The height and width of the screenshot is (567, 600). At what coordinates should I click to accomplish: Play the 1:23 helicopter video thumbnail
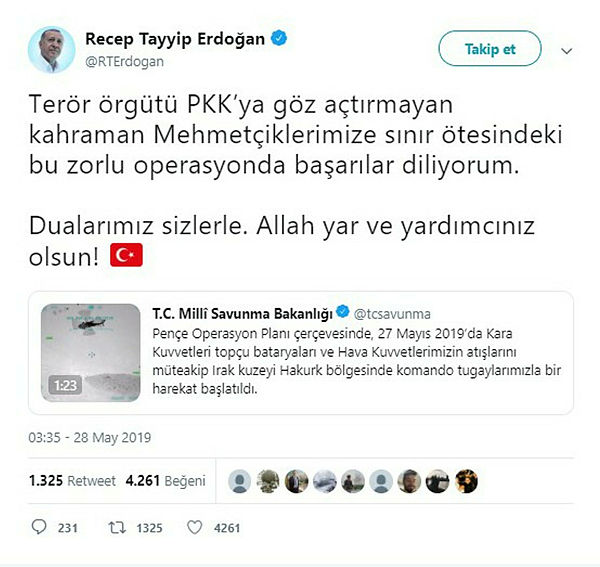tap(91, 353)
